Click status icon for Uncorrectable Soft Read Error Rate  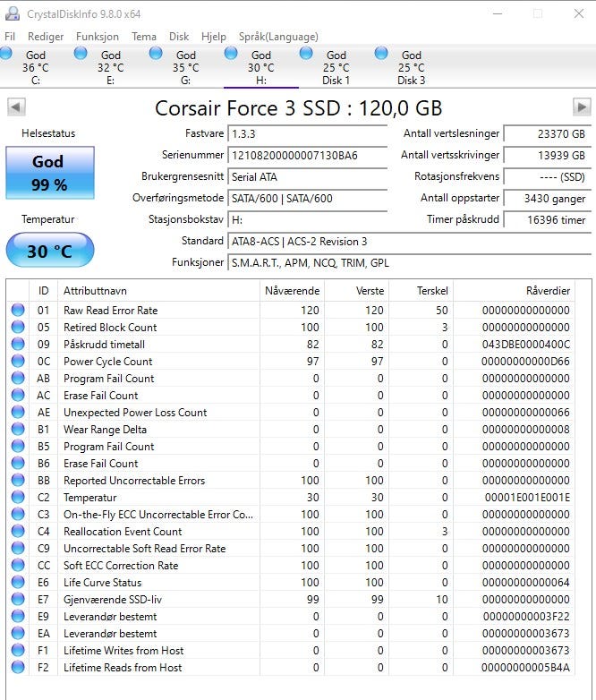(18, 548)
